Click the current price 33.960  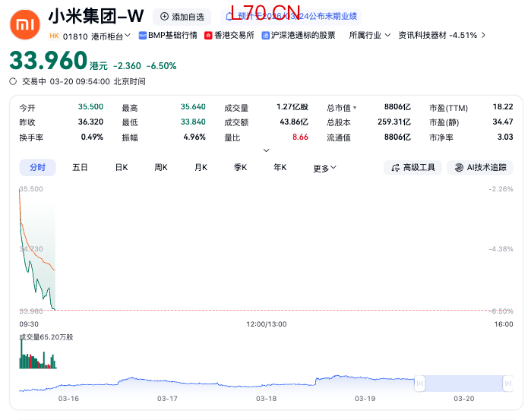click(x=49, y=61)
